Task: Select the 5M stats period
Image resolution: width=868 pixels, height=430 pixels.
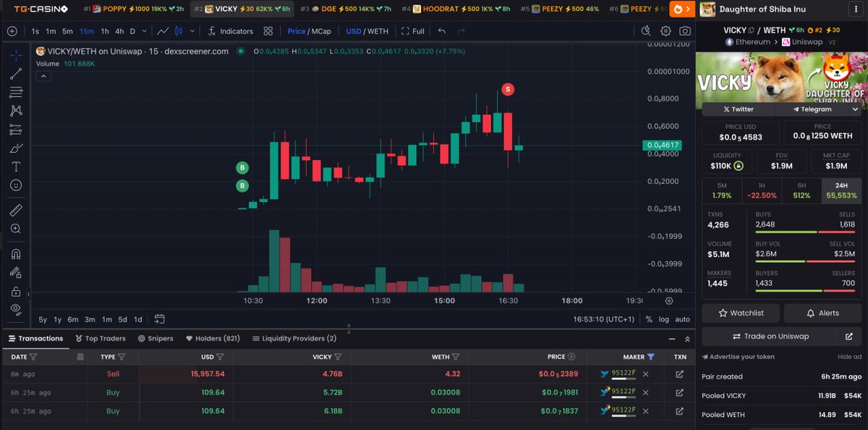Action: pos(722,191)
